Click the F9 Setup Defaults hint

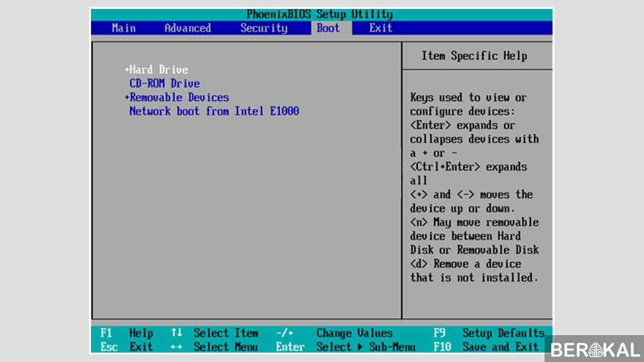click(489, 333)
